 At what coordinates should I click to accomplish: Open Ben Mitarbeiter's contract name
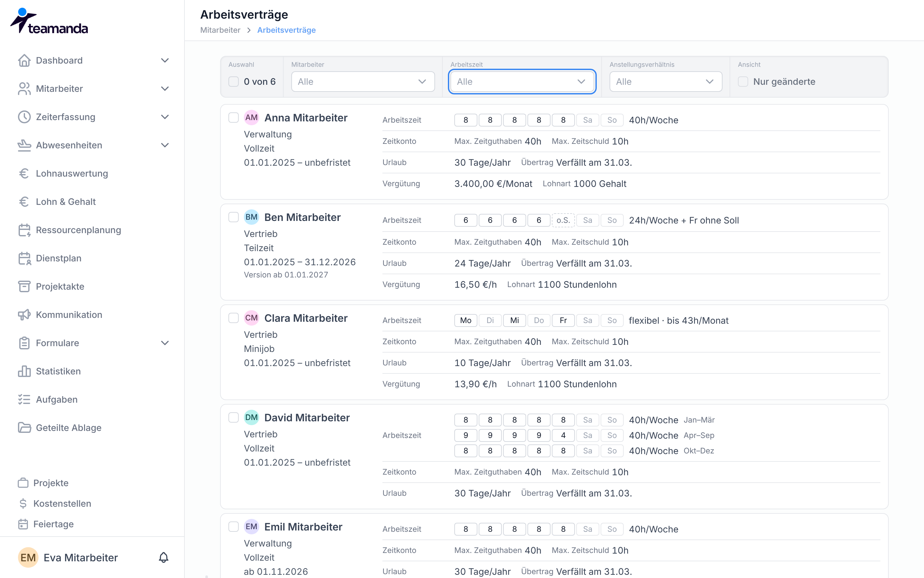pos(303,217)
